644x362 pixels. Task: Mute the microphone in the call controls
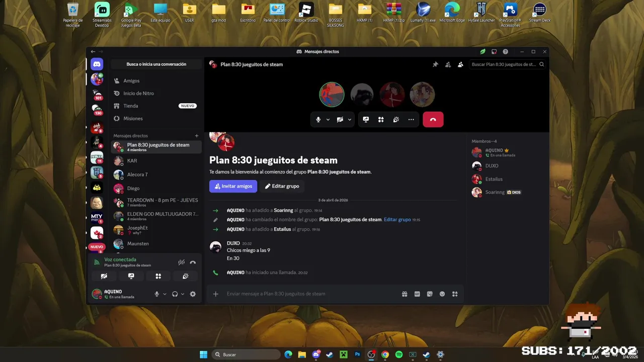pyautogui.click(x=318, y=119)
